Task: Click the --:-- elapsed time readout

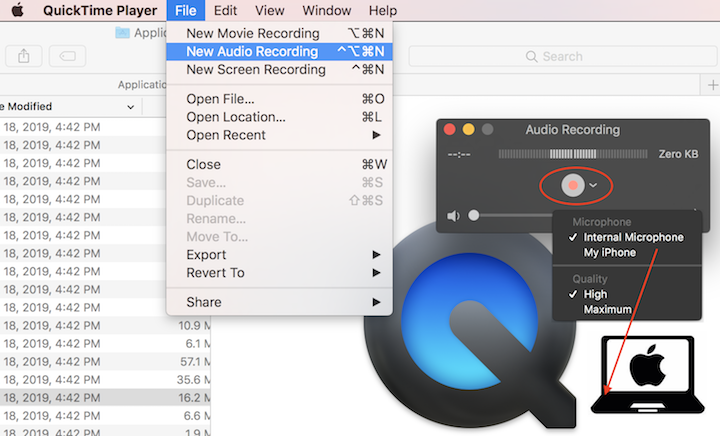Action: pos(459,155)
